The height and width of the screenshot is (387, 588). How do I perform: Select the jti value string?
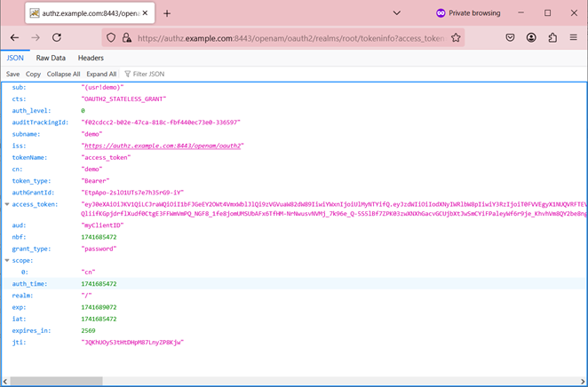click(132, 343)
